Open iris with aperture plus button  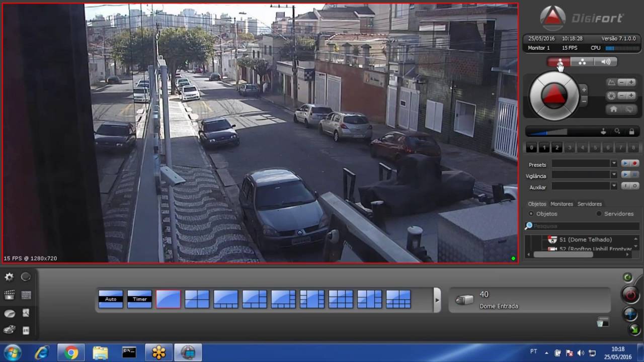point(631,96)
